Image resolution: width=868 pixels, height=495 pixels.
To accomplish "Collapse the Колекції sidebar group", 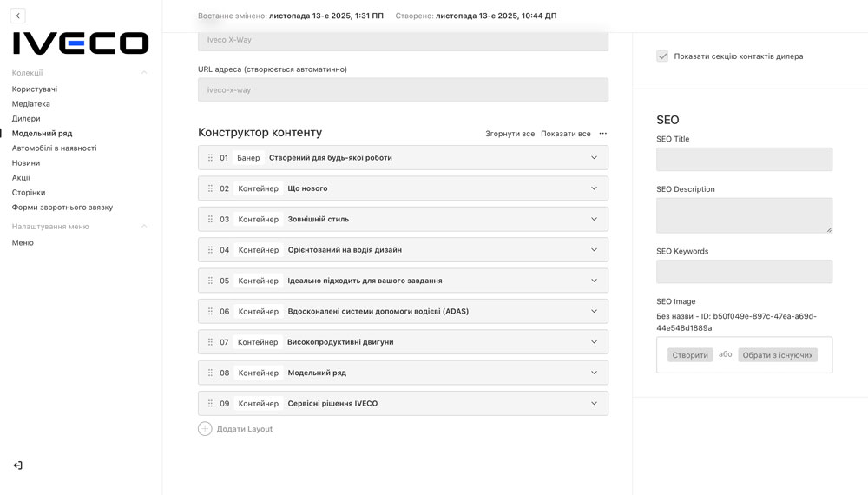I will 144,73.
